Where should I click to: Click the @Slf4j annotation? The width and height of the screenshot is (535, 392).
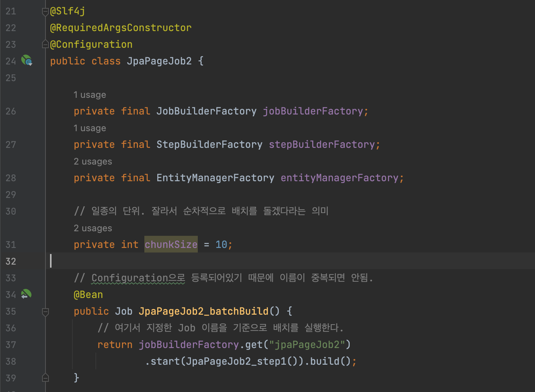(x=67, y=11)
